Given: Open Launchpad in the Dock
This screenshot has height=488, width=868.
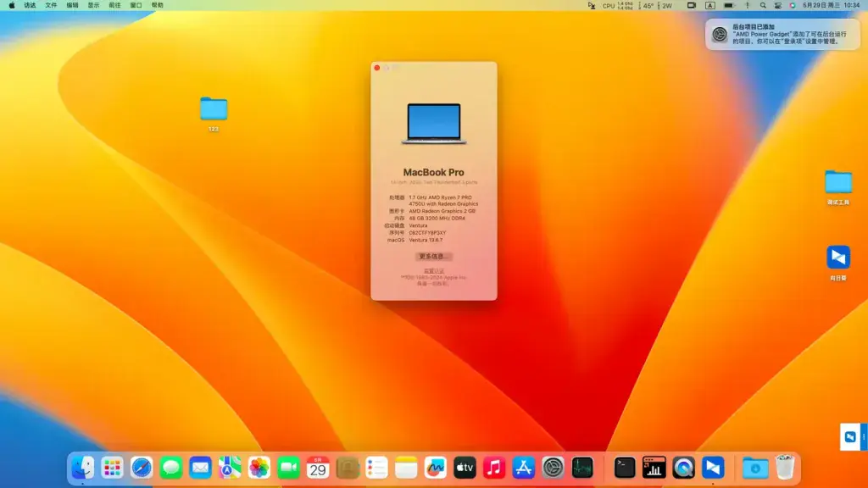Looking at the screenshot, I should [112, 468].
